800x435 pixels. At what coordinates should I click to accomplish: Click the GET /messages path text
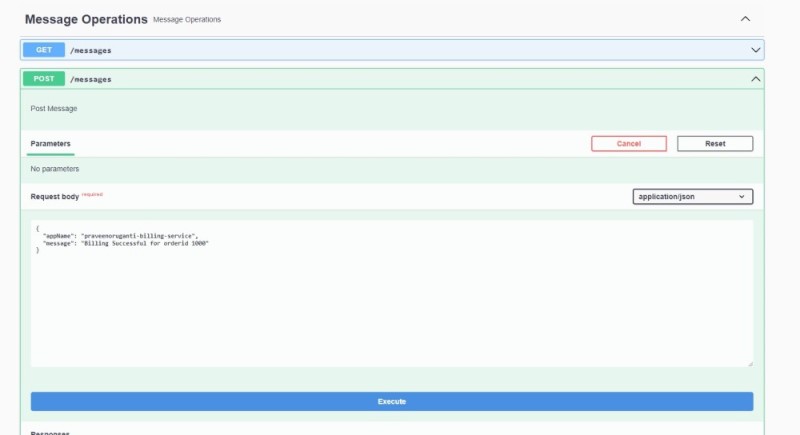[x=91, y=50]
